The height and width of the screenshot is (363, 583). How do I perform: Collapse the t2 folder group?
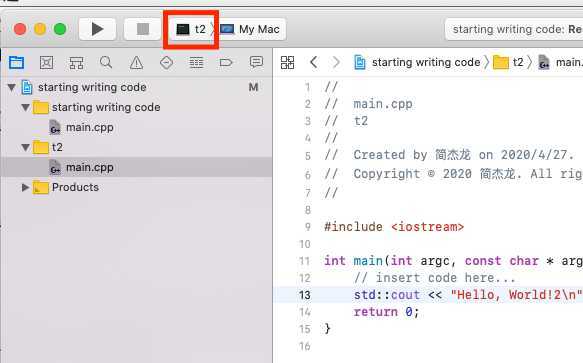(26, 147)
